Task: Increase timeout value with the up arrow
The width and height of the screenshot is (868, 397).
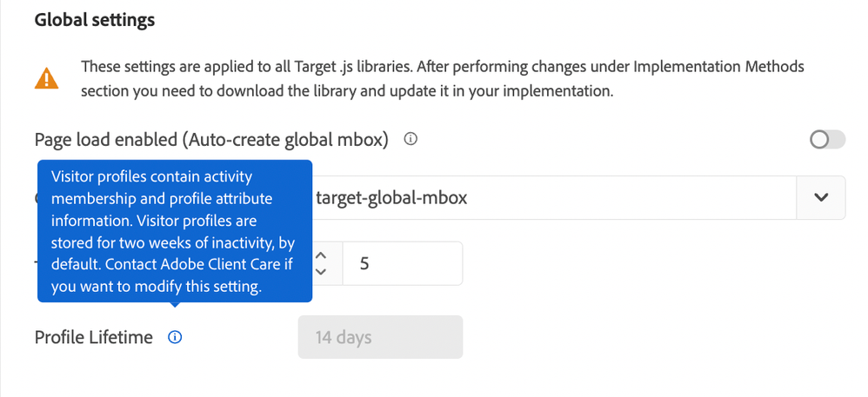Action: 320,255
